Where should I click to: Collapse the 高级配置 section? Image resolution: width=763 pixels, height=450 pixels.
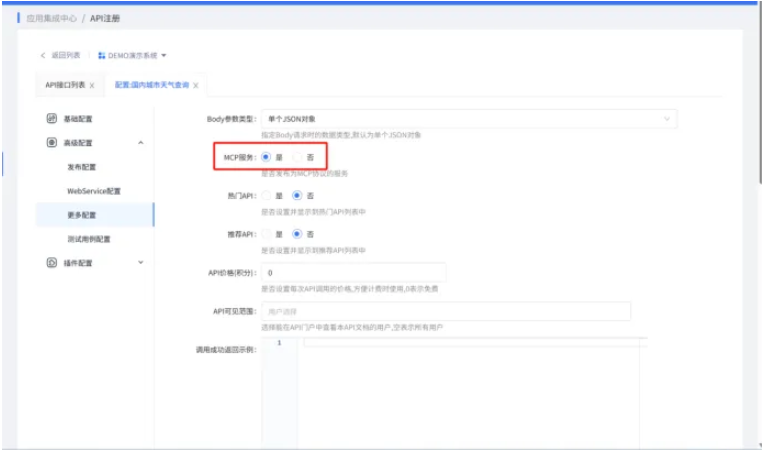click(x=140, y=143)
